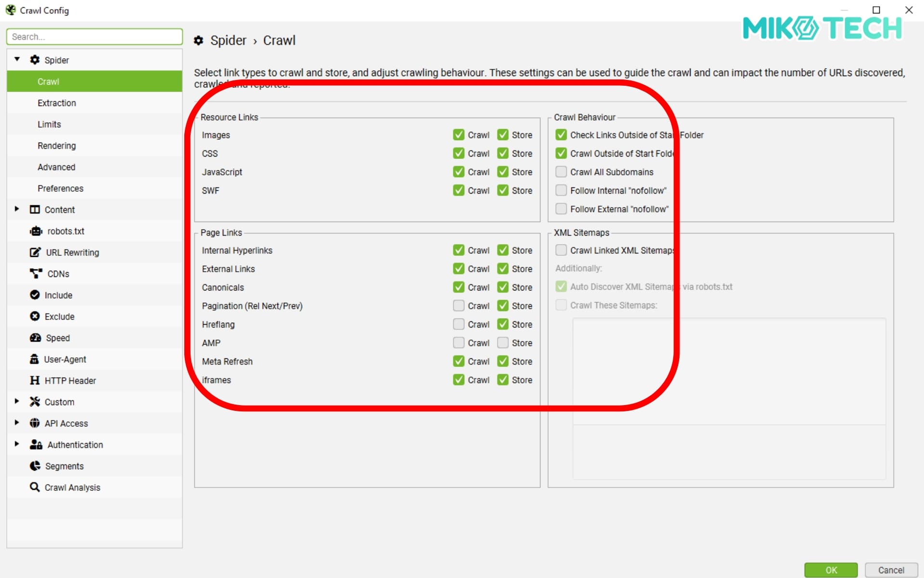Tick Crawl Linked XML Sitemaps option
924x578 pixels.
pyautogui.click(x=561, y=250)
